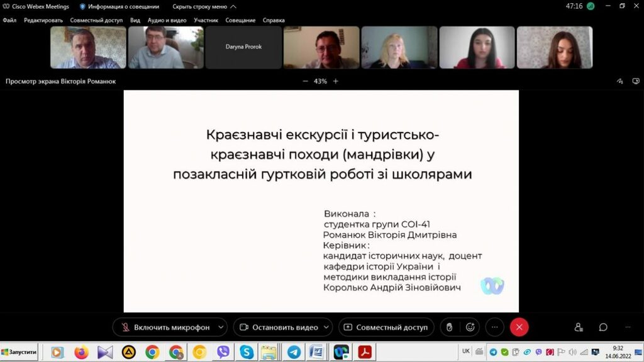Open the participants panel icon

579,327
